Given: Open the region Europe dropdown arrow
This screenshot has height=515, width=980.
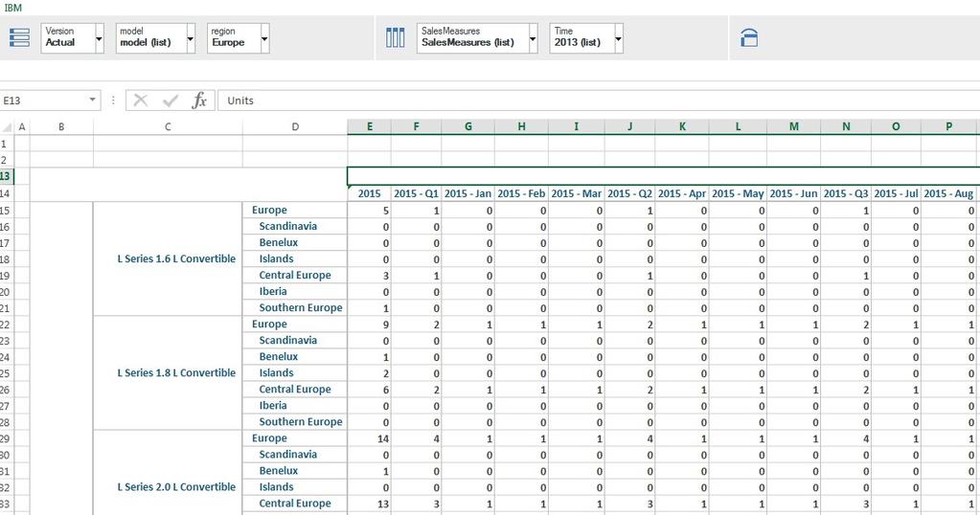Looking at the screenshot, I should pyautogui.click(x=265, y=38).
